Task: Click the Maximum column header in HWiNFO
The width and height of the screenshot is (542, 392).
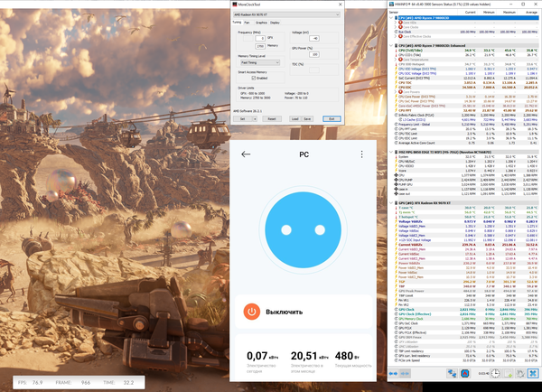Action: [x=509, y=12]
